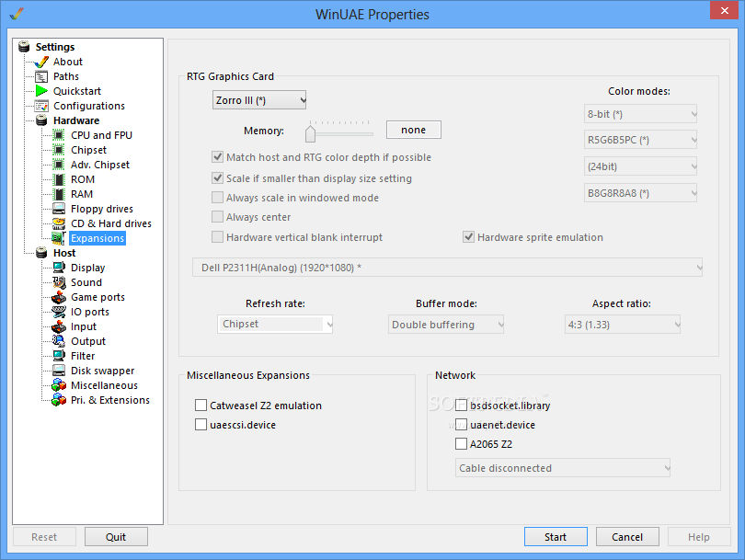Click the Input joystick icon
This screenshot has height=560, width=745.
click(59, 326)
